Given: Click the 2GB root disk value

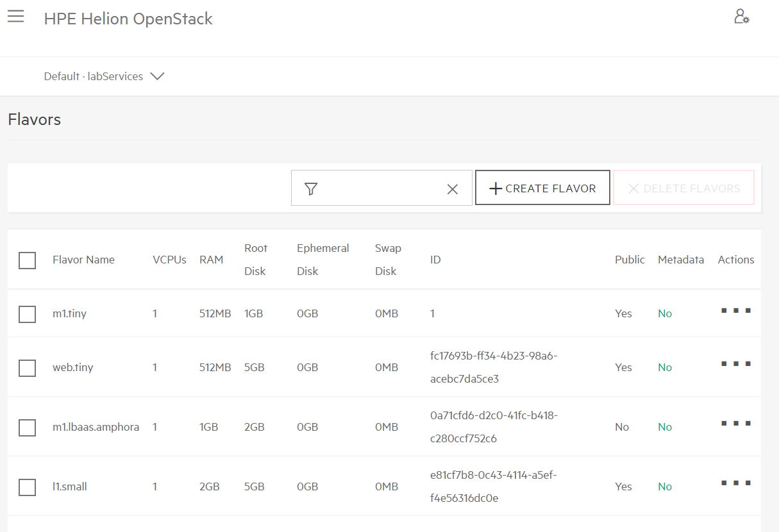Looking at the screenshot, I should (x=255, y=427).
